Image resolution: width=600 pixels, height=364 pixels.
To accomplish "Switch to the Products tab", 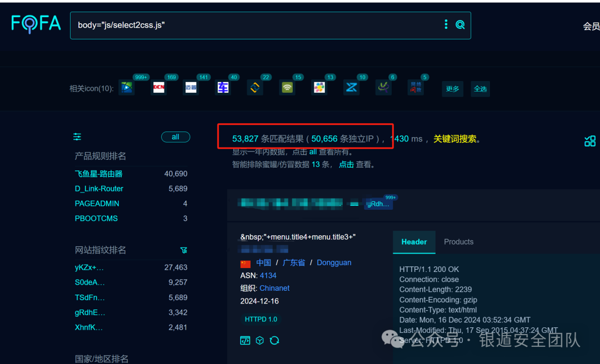I will (458, 241).
